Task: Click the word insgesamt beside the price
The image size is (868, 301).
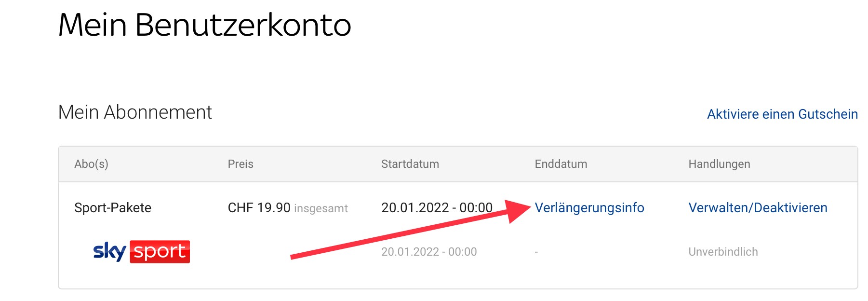Action: [x=320, y=208]
